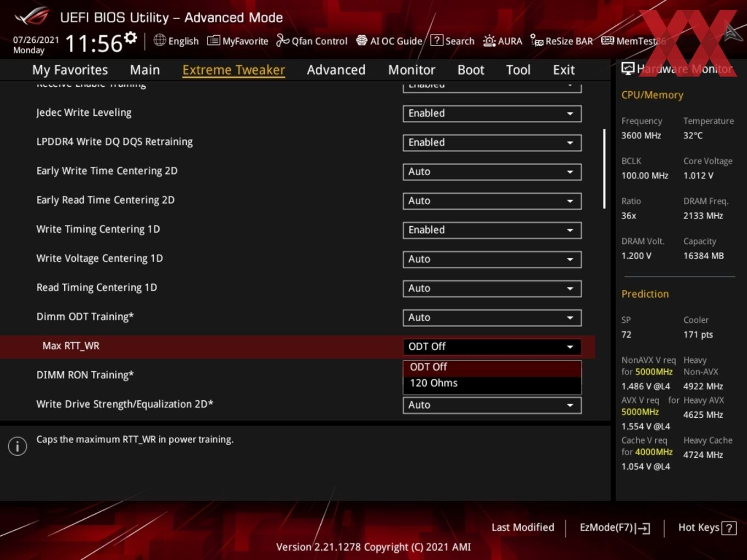Image resolution: width=747 pixels, height=560 pixels.
Task: Switch to EzMode(F7)
Action: (x=615, y=528)
